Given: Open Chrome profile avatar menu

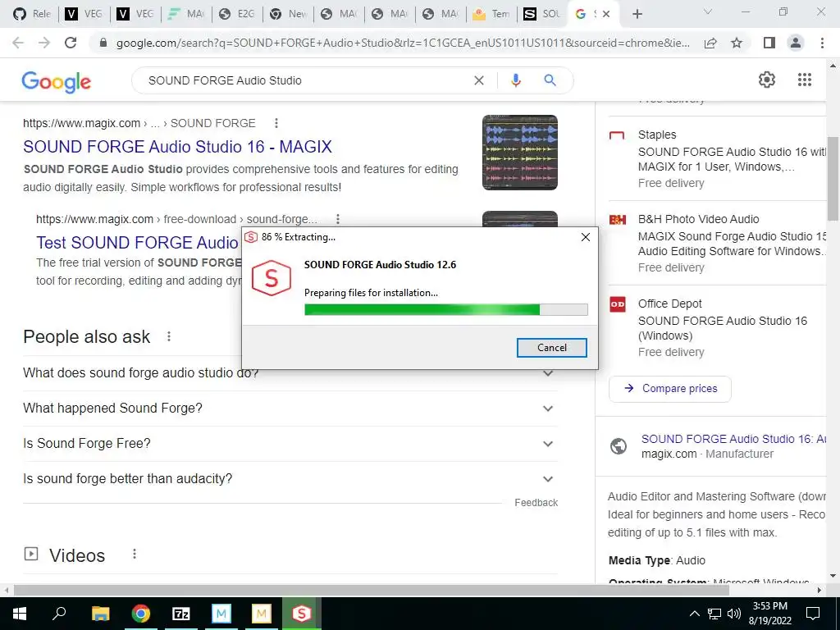Looking at the screenshot, I should [796, 43].
